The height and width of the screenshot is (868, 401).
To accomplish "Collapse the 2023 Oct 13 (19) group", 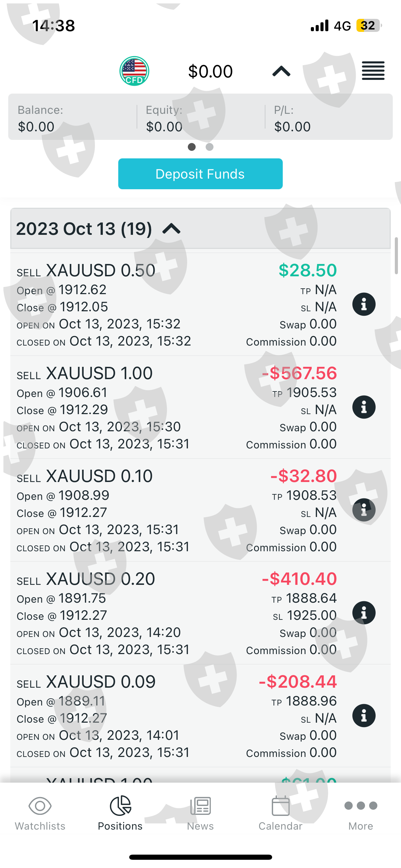I will pyautogui.click(x=171, y=229).
